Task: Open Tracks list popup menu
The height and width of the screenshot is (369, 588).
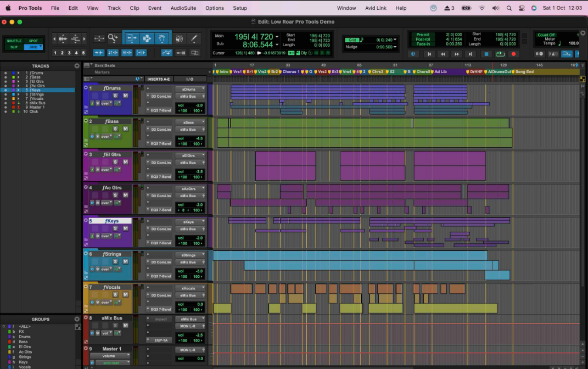Action: click(x=77, y=66)
